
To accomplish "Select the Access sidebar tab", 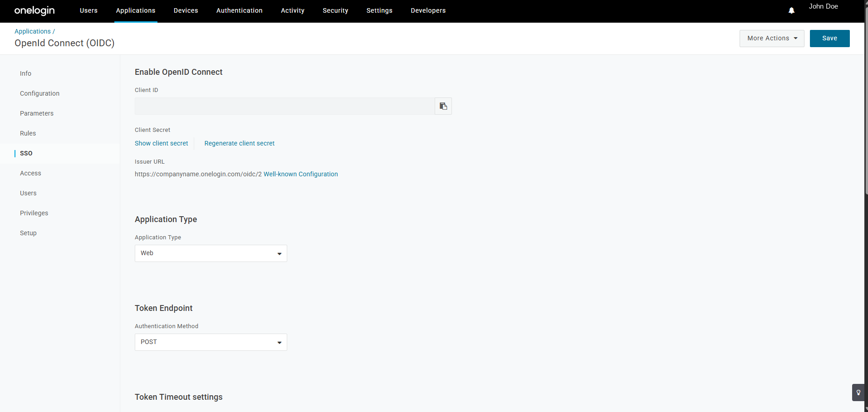I will (x=30, y=173).
